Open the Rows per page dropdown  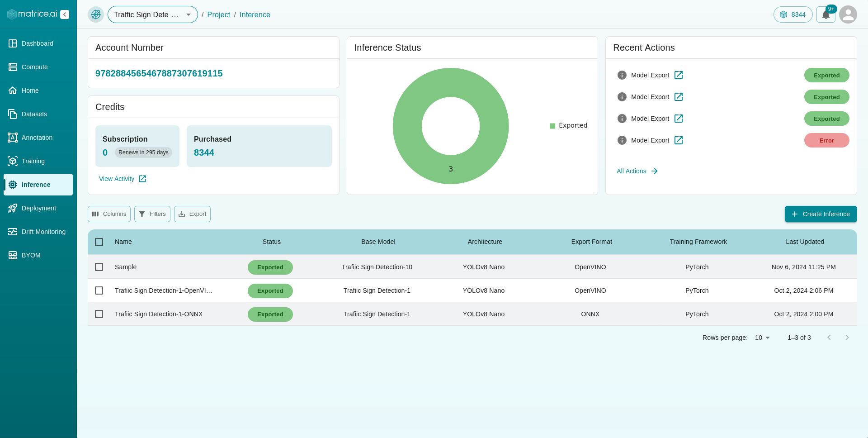[x=762, y=338]
